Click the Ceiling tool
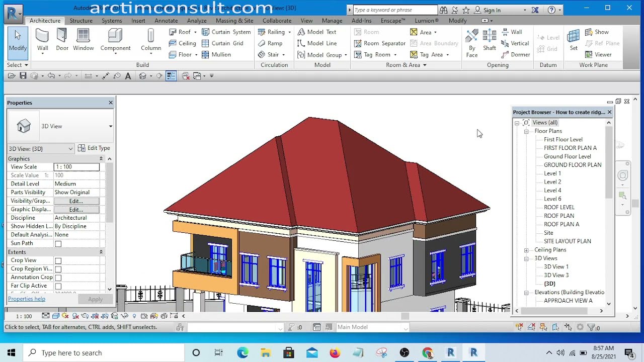This screenshot has width=644, height=362. pyautogui.click(x=182, y=43)
